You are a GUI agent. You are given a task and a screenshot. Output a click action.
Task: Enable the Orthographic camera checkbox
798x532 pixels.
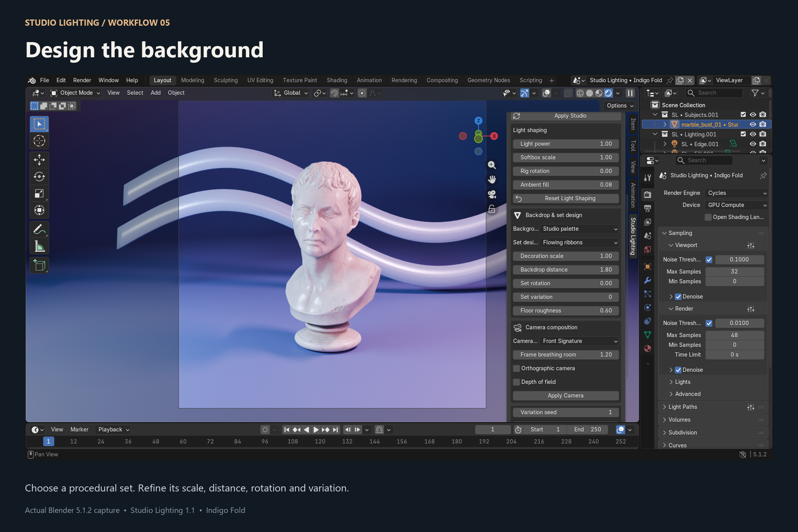tap(517, 368)
